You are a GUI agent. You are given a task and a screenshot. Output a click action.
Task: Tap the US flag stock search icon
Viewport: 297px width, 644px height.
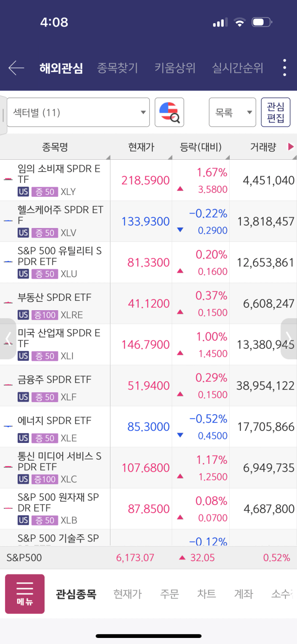169,112
